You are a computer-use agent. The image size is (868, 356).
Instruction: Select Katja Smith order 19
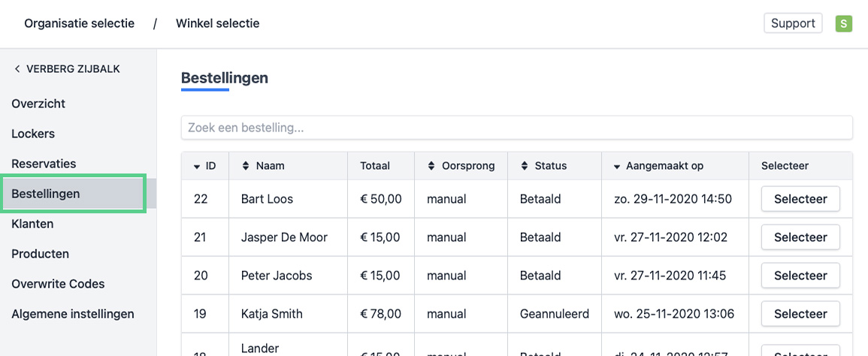(x=800, y=314)
